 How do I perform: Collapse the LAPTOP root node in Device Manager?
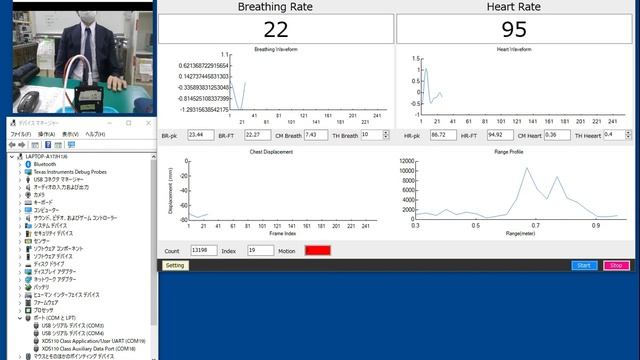(x=12, y=157)
